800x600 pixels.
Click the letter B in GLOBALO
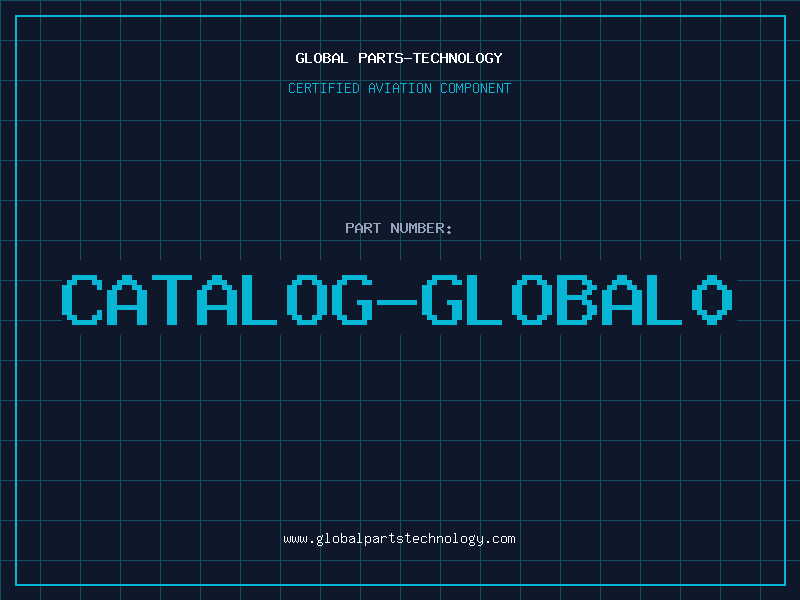tap(578, 300)
